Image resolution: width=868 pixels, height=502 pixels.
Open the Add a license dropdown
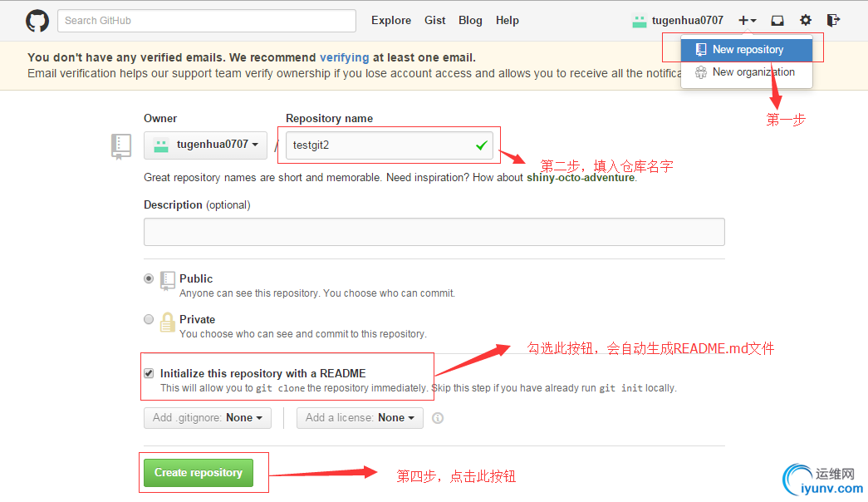point(360,418)
